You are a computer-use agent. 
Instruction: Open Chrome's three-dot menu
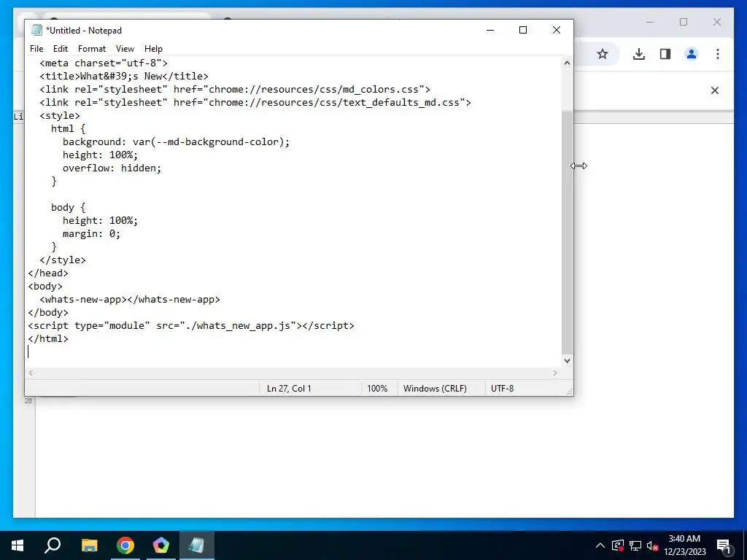point(718,54)
